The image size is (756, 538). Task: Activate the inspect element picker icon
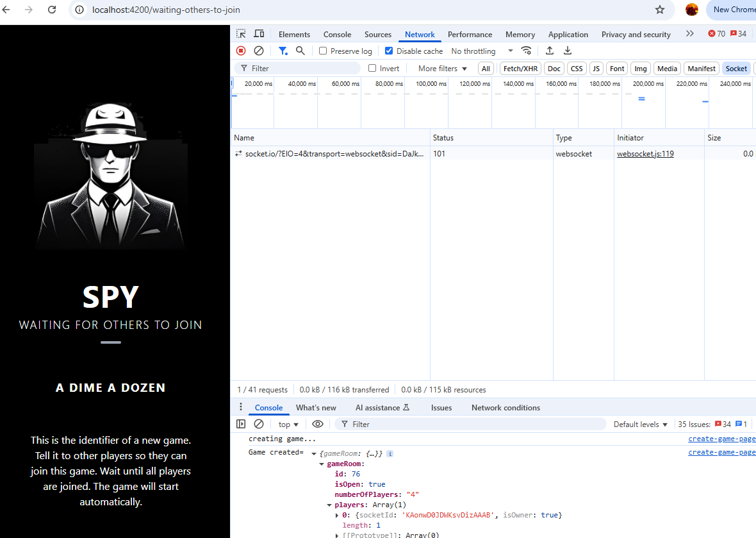(241, 34)
